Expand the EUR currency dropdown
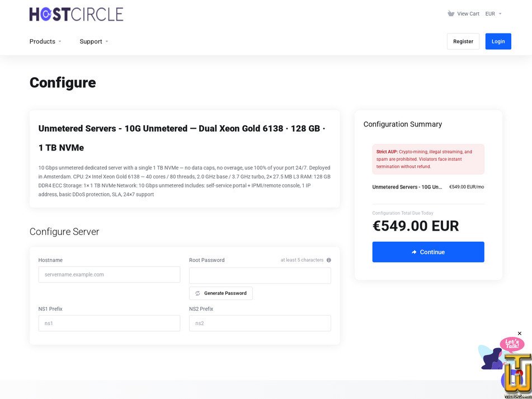 click(493, 14)
